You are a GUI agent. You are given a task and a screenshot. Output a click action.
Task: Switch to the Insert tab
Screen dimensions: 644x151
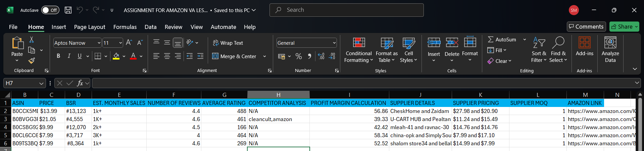pyautogui.click(x=59, y=27)
